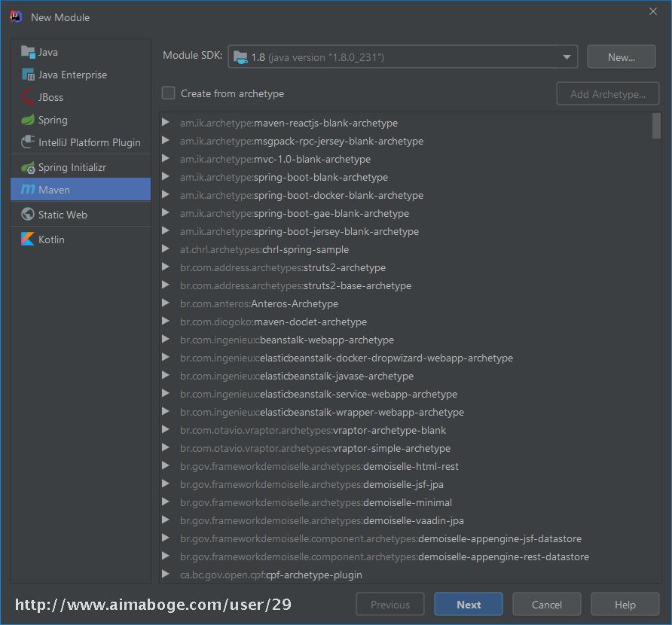Viewport: 672px width, 625px height.
Task: Click the archetype list scrollbar thumb
Action: coord(655,126)
